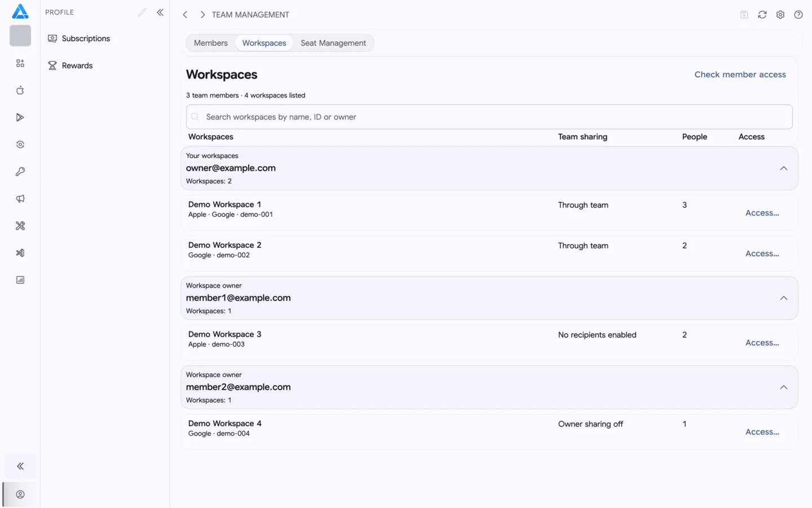
Task: Open the Apple icon in the sidebar
Action: pyautogui.click(x=20, y=90)
